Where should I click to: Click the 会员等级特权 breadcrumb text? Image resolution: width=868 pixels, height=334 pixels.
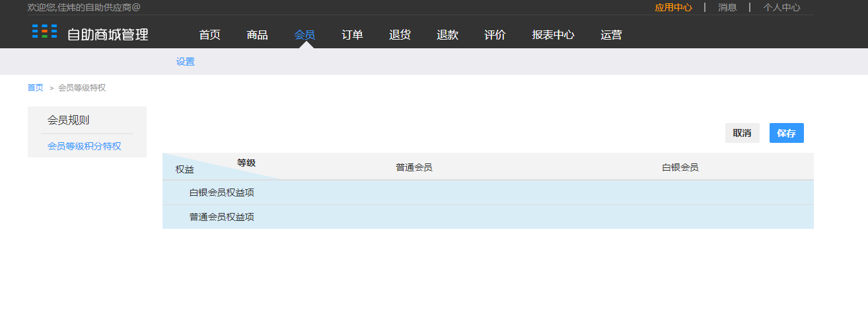coord(82,87)
